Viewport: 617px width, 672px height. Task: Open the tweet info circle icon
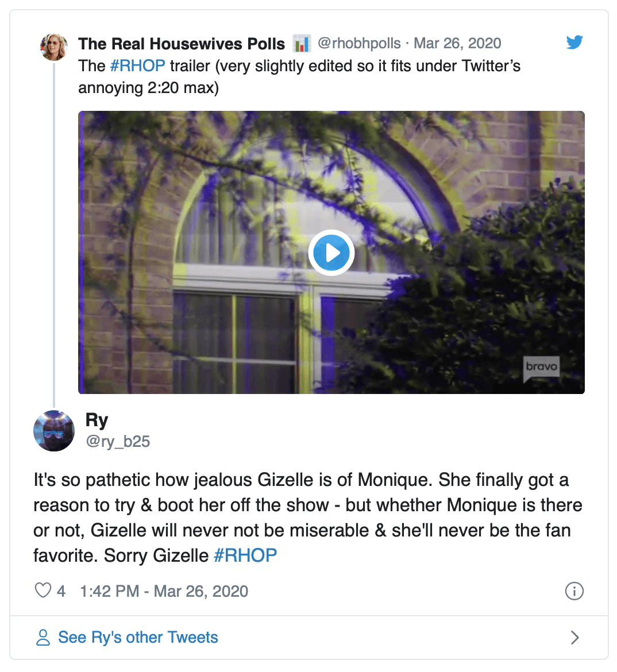574,591
